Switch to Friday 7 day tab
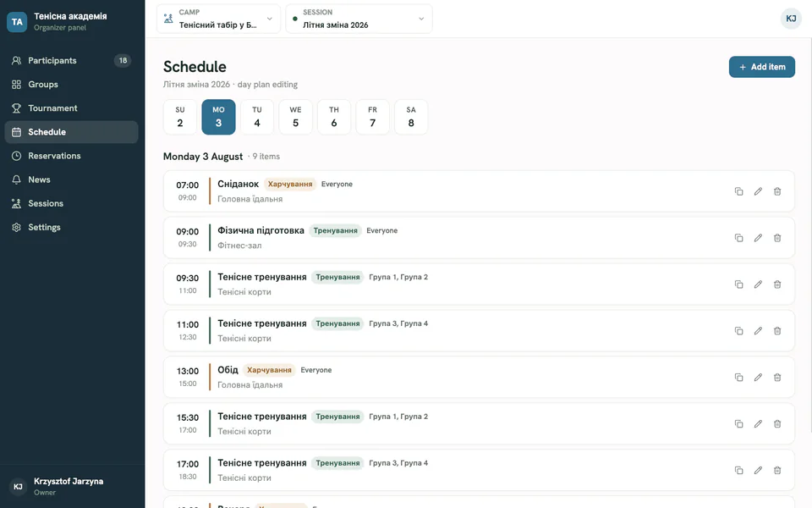Viewport: 812px width, 508px height. (x=372, y=117)
